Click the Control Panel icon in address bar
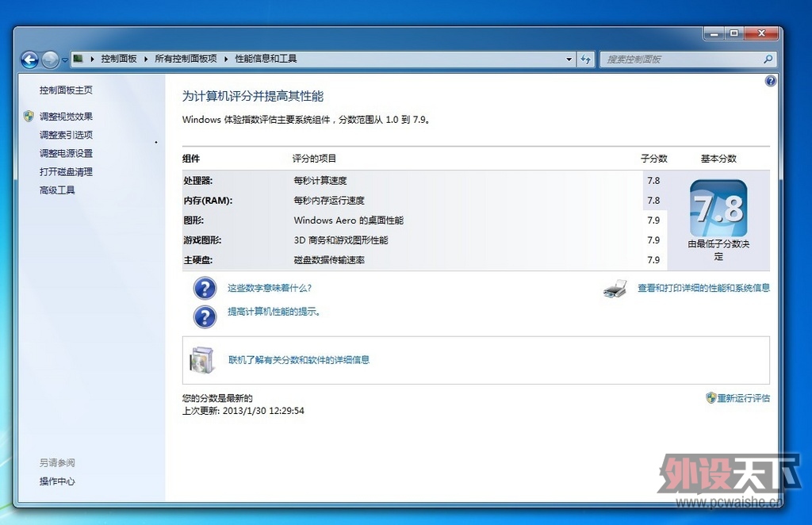This screenshot has height=525, width=812. pos(79,59)
